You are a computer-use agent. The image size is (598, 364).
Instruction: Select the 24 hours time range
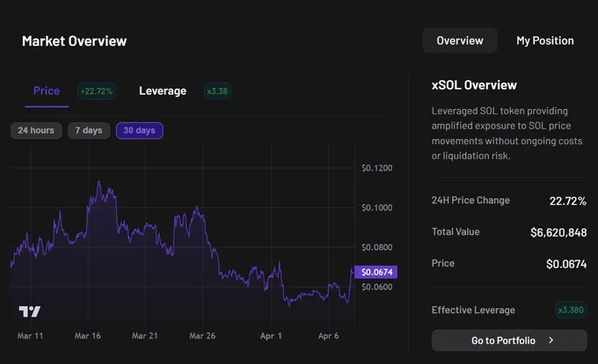36,130
